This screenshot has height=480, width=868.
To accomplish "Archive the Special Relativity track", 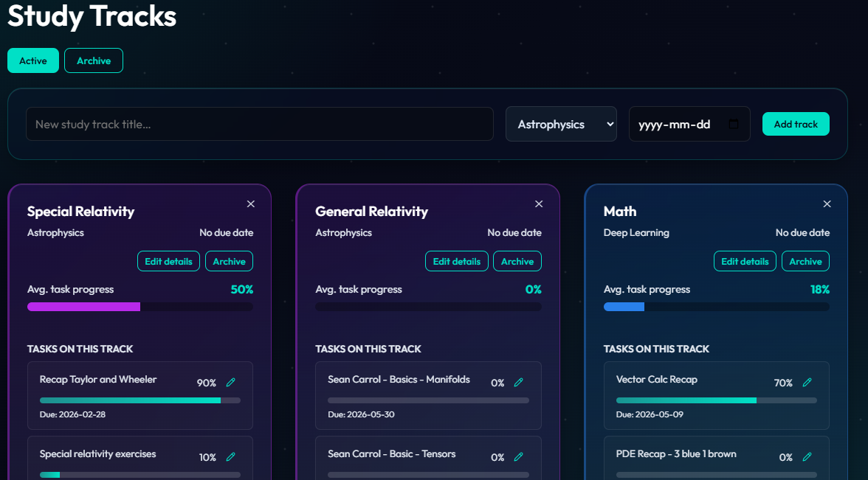I will [229, 261].
